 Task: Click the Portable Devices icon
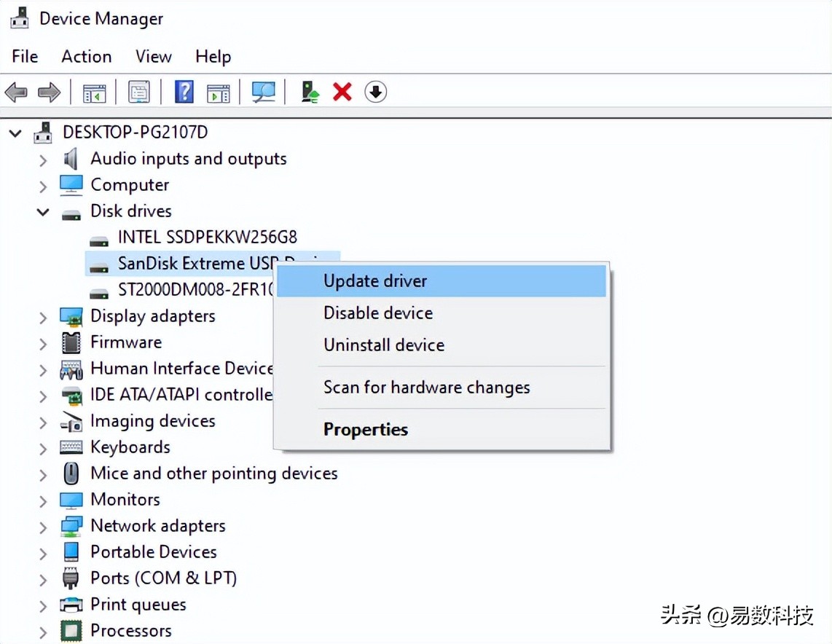point(71,551)
